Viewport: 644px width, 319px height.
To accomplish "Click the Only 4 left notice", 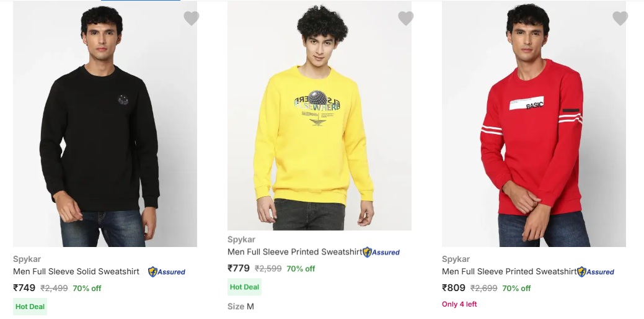I will pyautogui.click(x=459, y=304).
